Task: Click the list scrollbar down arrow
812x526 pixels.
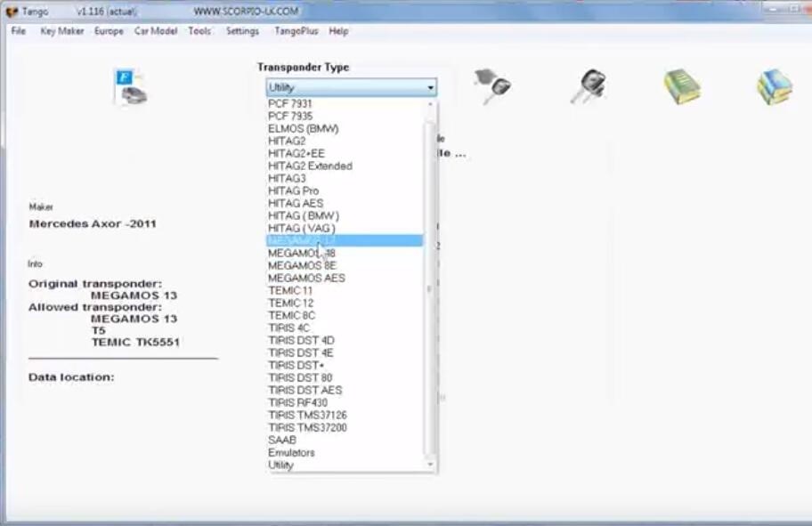Action: (430, 465)
